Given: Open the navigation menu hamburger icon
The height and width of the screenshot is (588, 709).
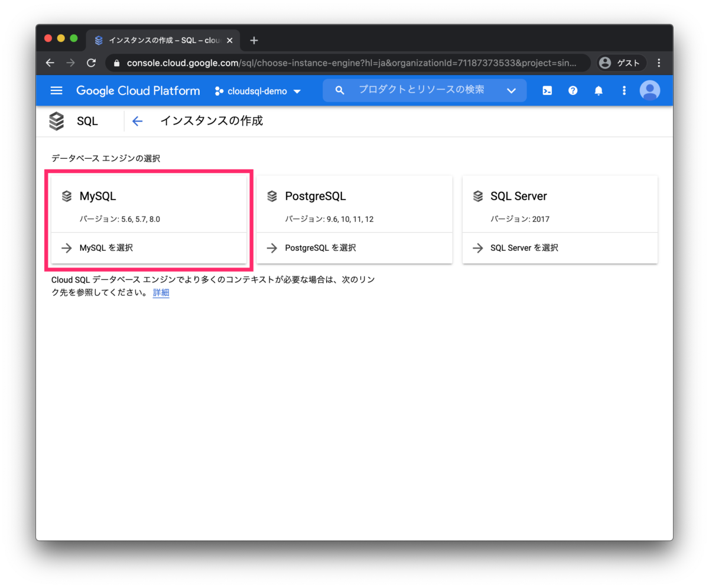Looking at the screenshot, I should pos(56,90).
